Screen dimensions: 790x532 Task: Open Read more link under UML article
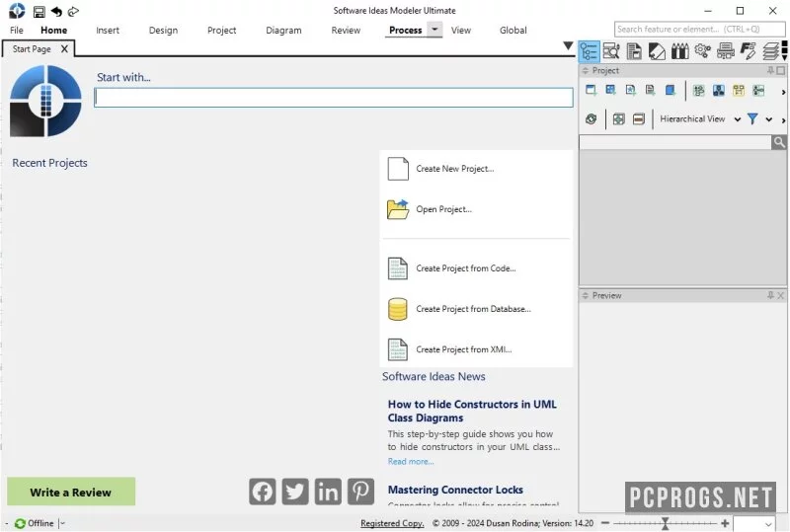point(411,462)
